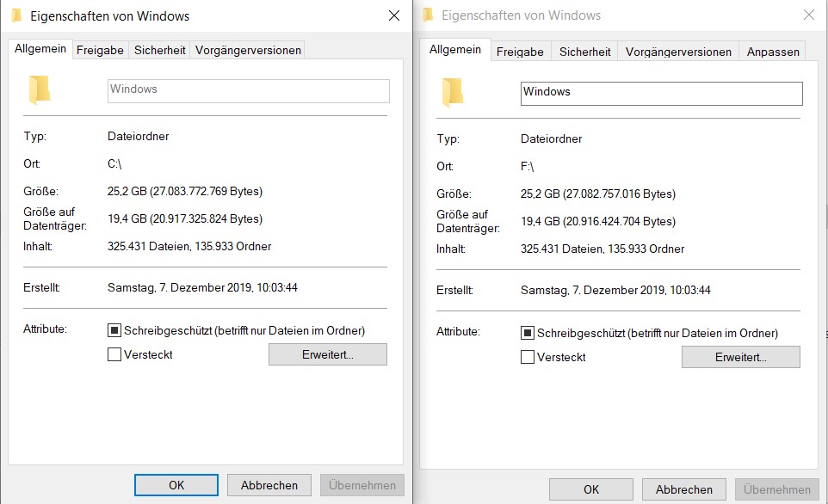Click Erweitert button in left window
The height and width of the screenshot is (504, 828).
click(327, 354)
